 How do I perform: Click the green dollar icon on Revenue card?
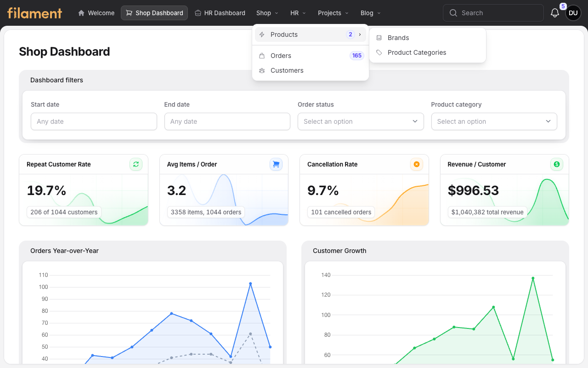click(557, 164)
